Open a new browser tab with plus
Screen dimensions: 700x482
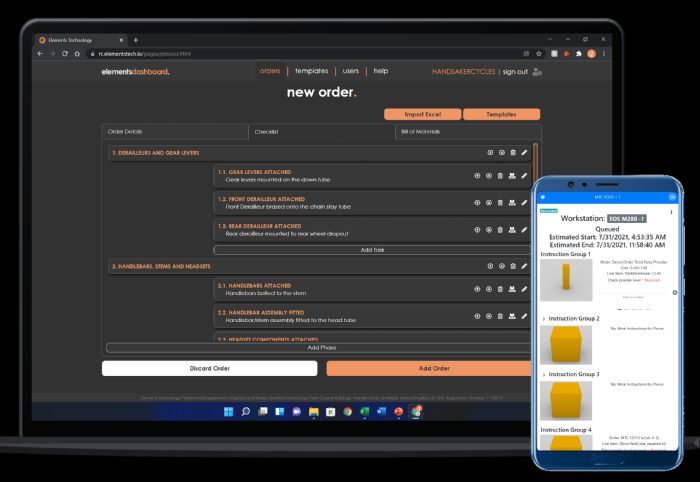click(x=136, y=40)
